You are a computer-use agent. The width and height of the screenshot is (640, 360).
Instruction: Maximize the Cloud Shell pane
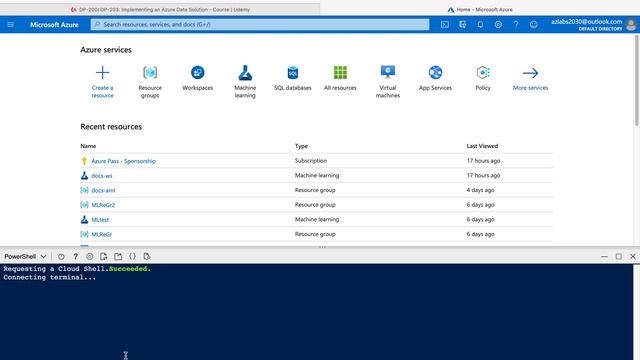coord(618,256)
